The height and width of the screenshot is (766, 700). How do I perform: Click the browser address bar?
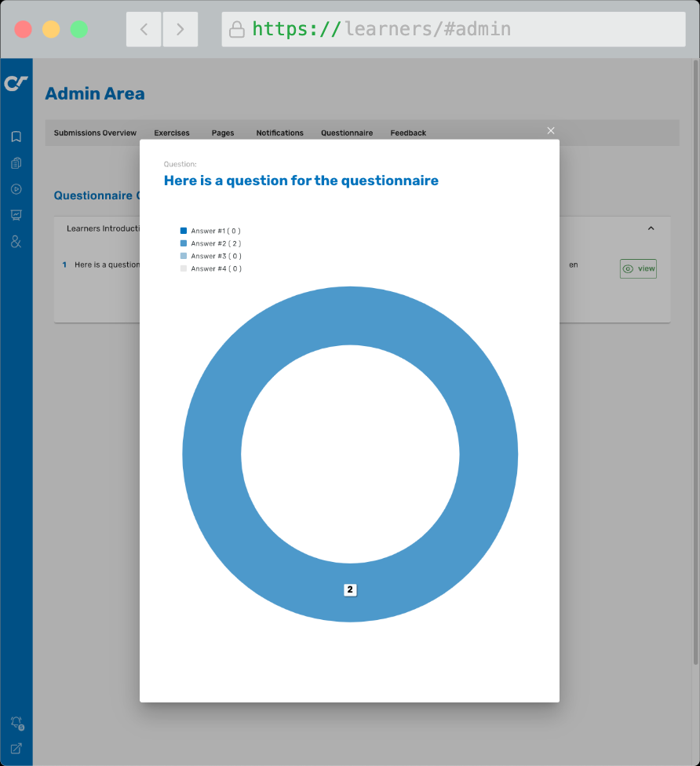point(454,28)
